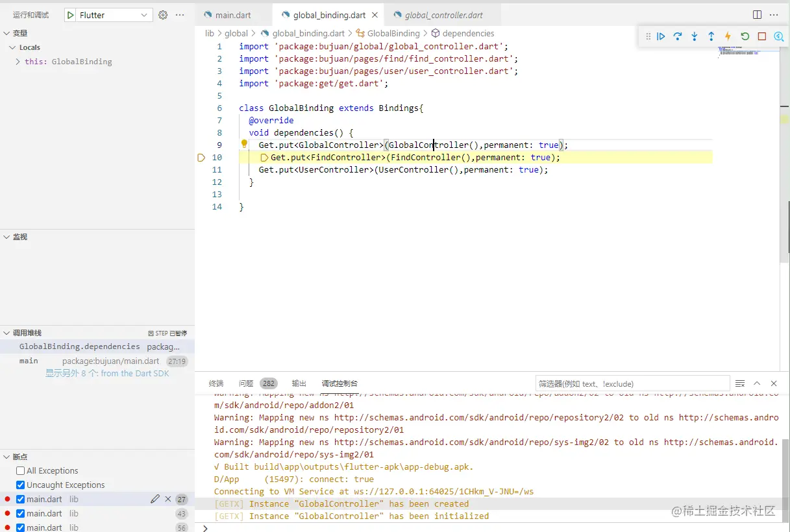
Task: Select the 调试控制台 panel tab
Action: pos(339,383)
